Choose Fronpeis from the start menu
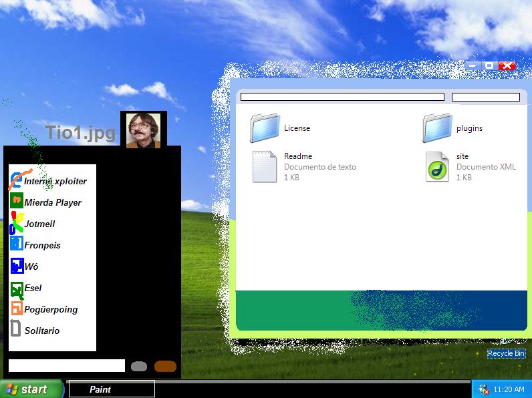Viewport: 532px width, 398px height. coord(42,245)
